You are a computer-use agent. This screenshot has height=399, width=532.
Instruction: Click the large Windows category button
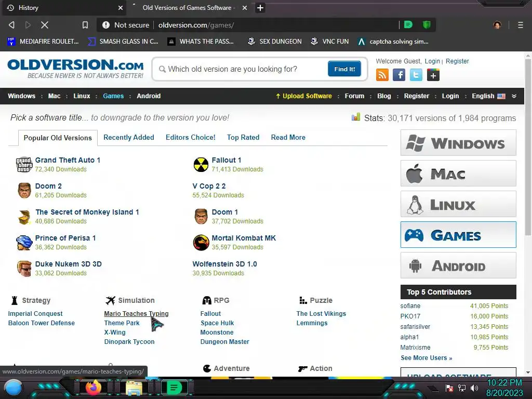[x=458, y=142]
